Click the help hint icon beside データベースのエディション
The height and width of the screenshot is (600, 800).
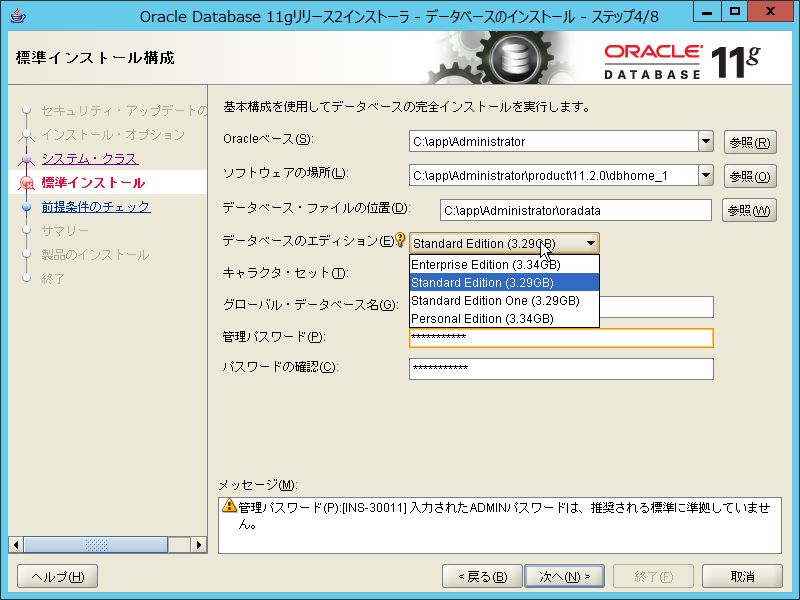coord(400,239)
